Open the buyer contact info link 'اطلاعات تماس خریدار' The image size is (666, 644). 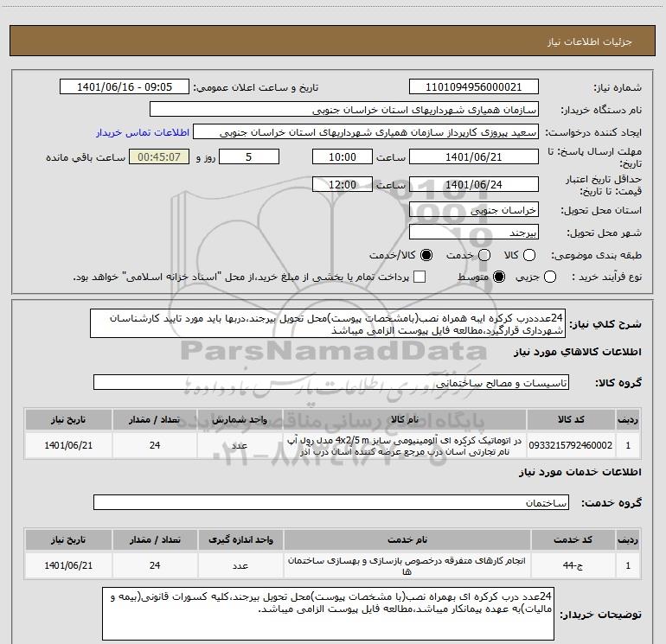click(x=143, y=132)
